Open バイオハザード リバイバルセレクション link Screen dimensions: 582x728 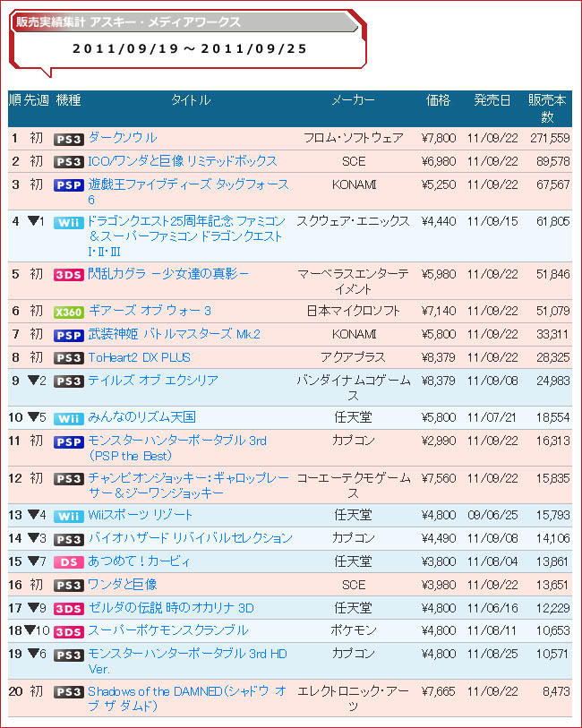coord(191,538)
